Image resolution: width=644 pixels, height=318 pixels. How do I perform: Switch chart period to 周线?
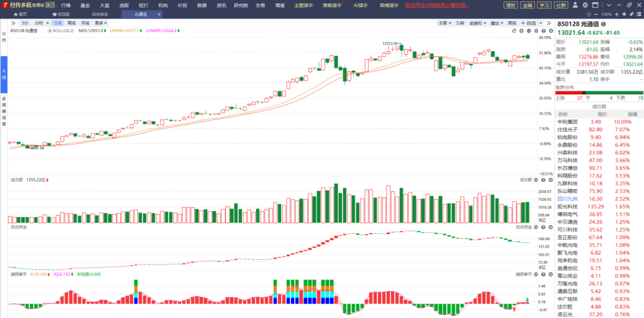click(72, 23)
